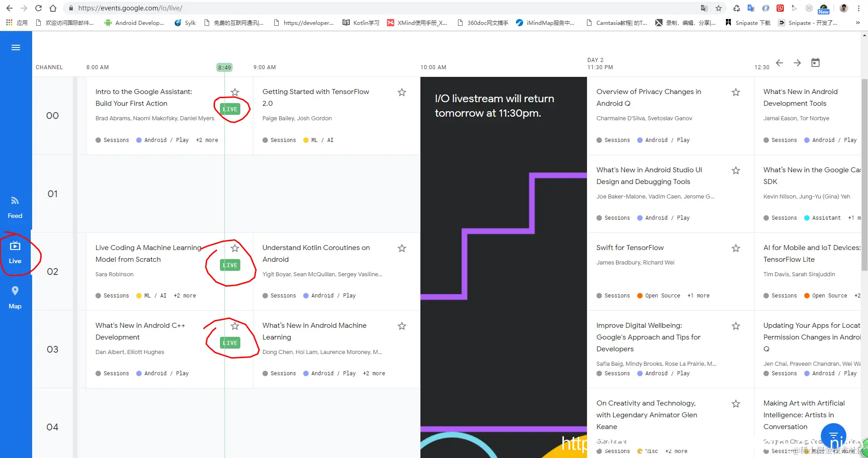
Task: Star Live Coding A Machine Learning Model session
Action: [235, 248]
